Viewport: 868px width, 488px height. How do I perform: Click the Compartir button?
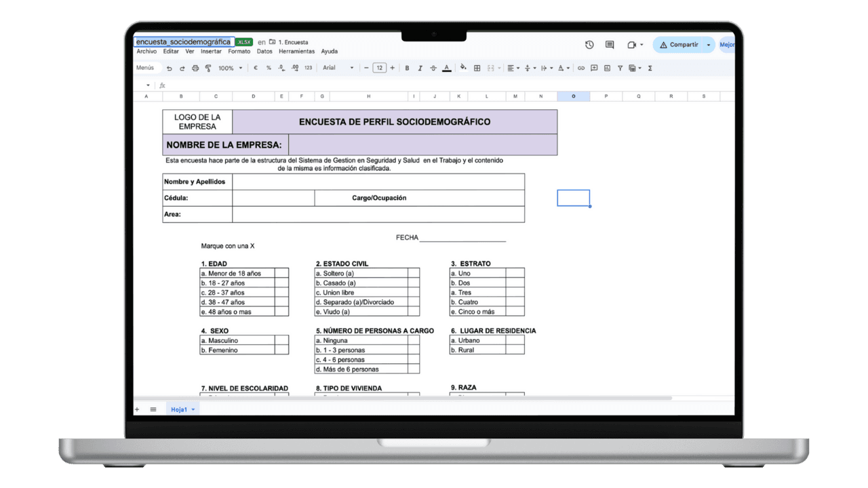pos(683,44)
